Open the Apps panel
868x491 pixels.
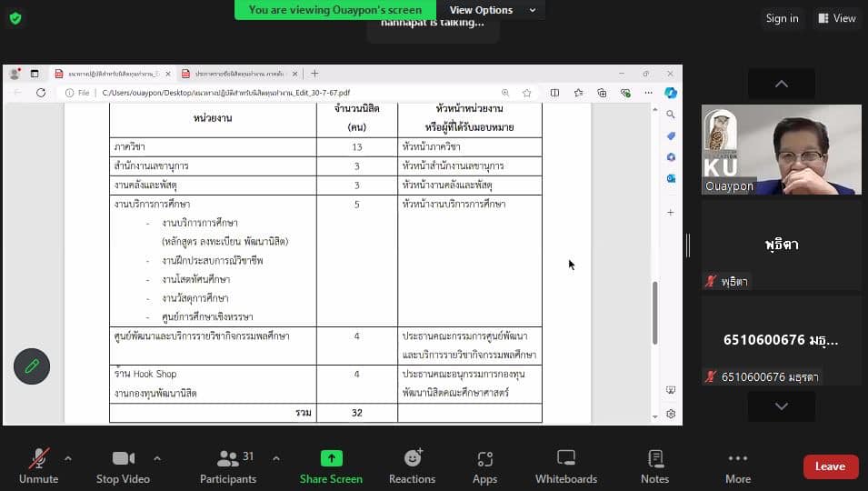tap(485, 466)
